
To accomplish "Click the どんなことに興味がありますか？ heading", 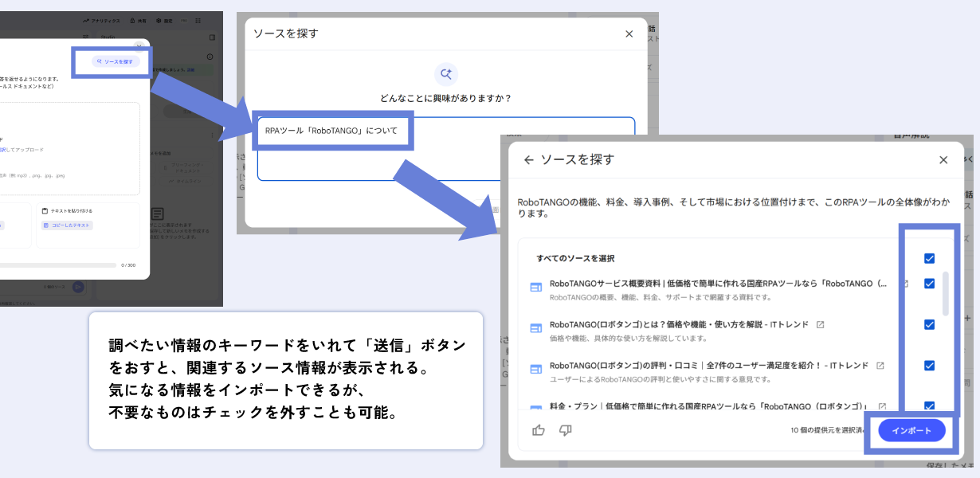I will point(446,98).
